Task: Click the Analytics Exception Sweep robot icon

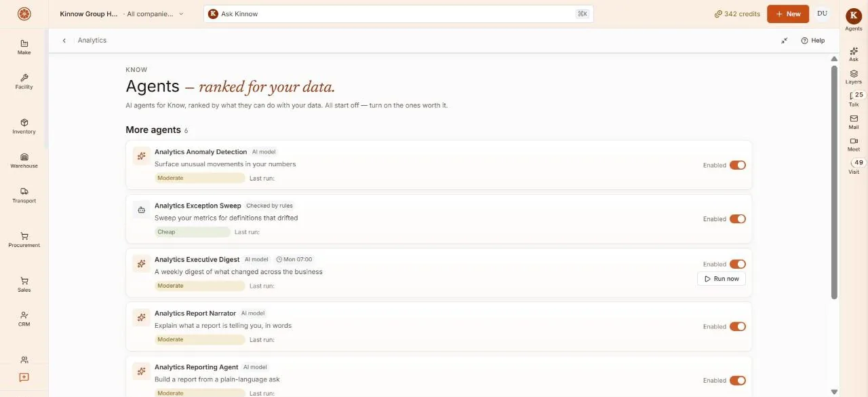Action: click(x=141, y=210)
